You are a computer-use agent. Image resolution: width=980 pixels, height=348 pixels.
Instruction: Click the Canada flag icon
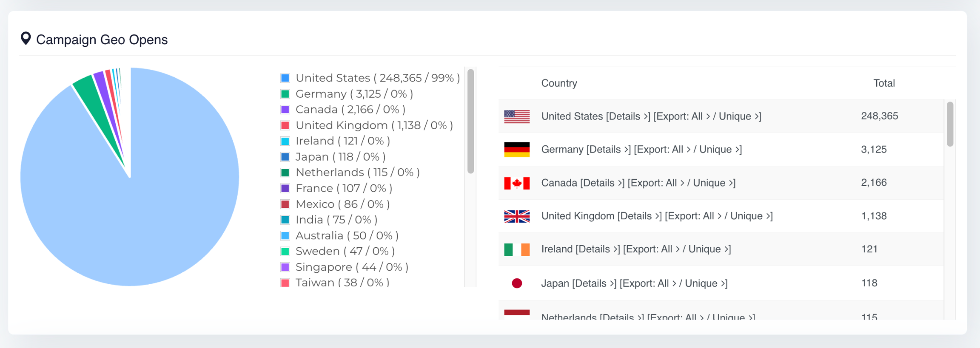(x=517, y=183)
